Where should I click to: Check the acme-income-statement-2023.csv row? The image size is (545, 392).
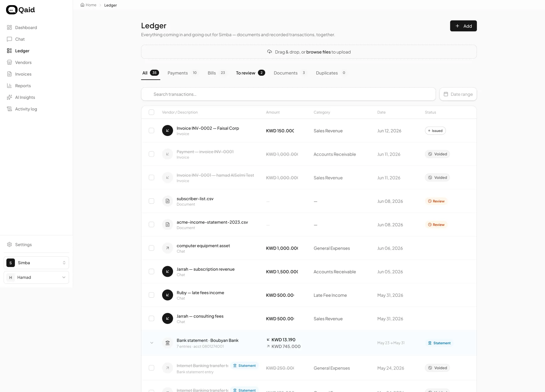click(151, 224)
